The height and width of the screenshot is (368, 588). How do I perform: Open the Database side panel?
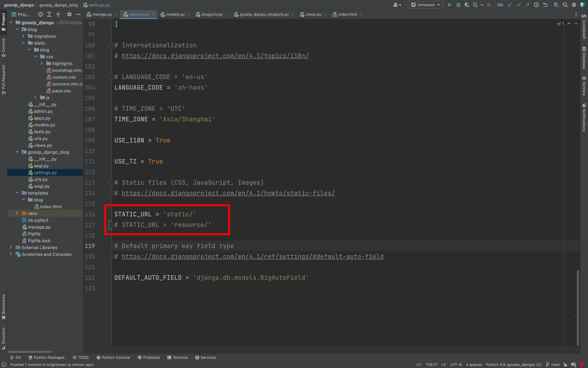tap(584, 58)
